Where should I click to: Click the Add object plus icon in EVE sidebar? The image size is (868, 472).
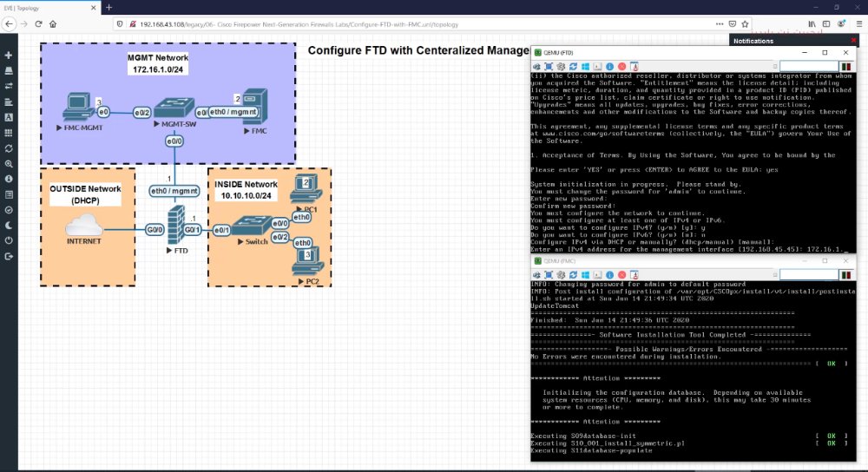9,56
